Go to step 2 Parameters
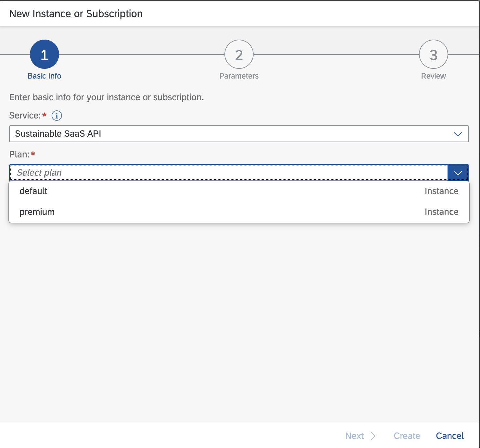480x448 pixels. click(x=239, y=60)
